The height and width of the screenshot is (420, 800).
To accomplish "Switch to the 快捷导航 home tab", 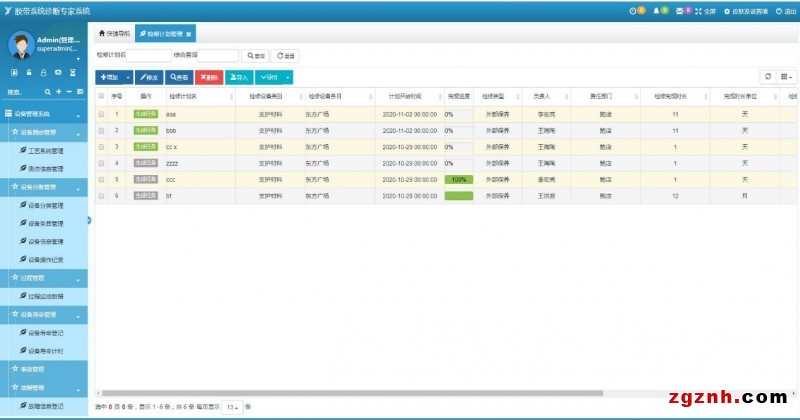I will click(115, 34).
